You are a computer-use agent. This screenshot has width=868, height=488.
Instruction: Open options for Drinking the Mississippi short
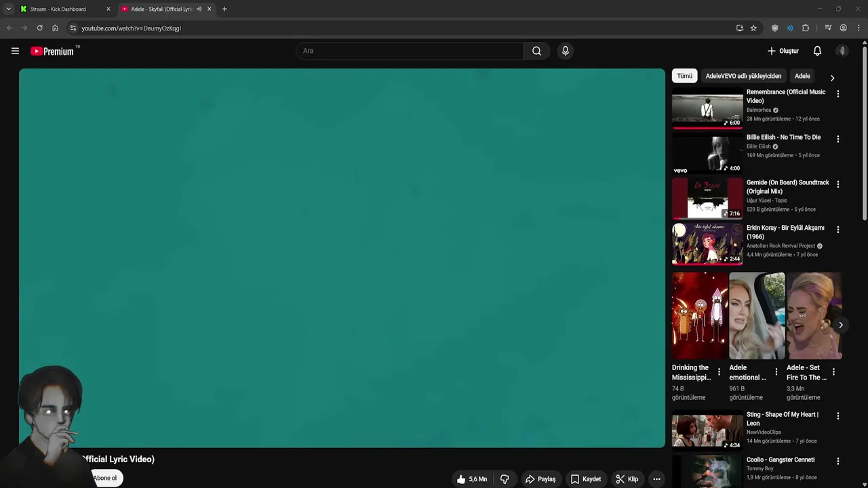tap(719, 372)
